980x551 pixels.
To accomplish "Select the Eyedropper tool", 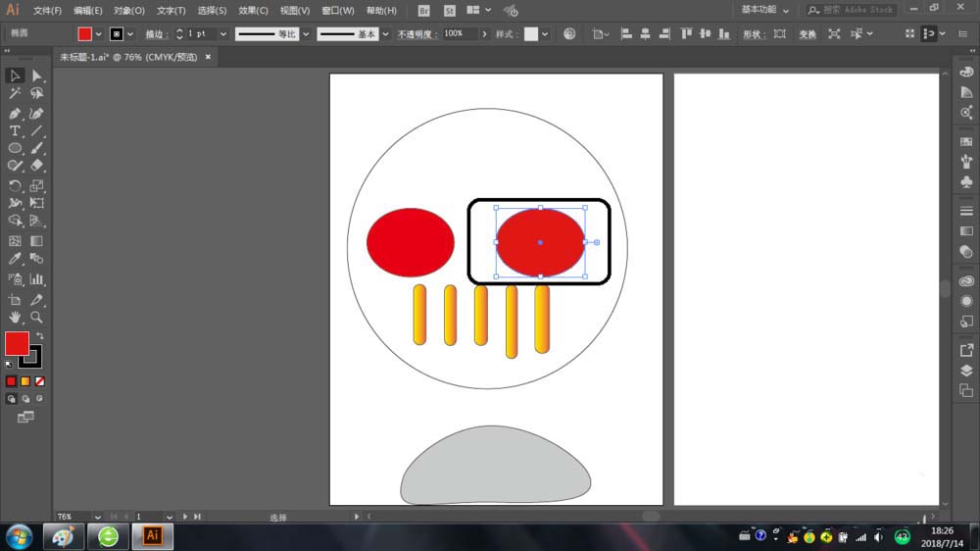I will click(x=15, y=259).
